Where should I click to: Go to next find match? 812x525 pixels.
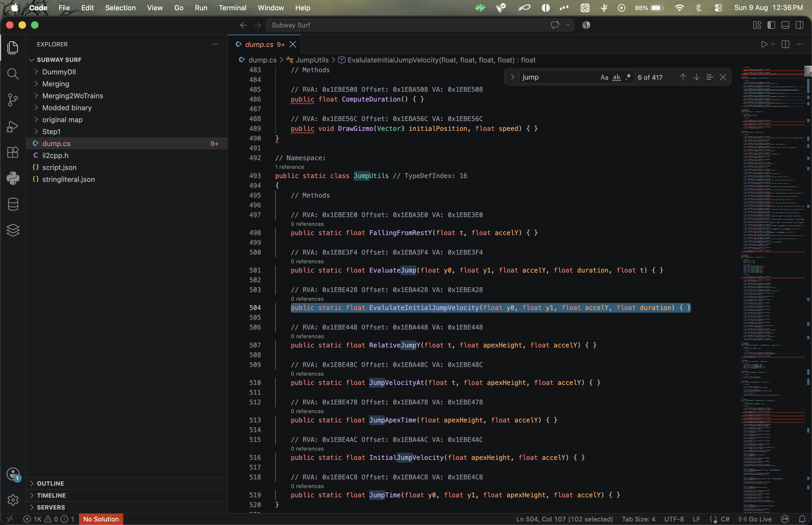[x=696, y=77]
